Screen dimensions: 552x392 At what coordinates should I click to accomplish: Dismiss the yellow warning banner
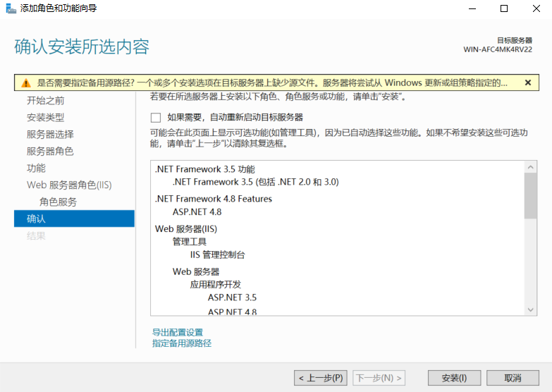tap(527, 82)
